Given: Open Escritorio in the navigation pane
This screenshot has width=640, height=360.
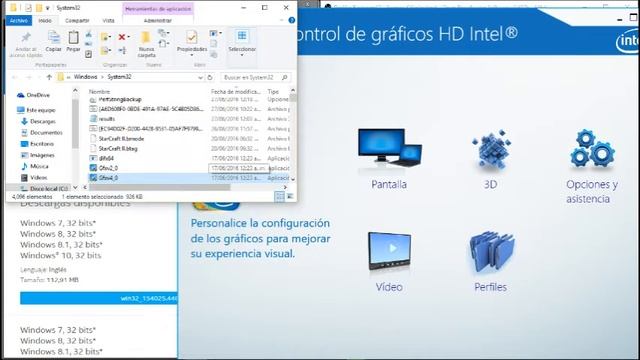Looking at the screenshot, I should click(37, 144).
